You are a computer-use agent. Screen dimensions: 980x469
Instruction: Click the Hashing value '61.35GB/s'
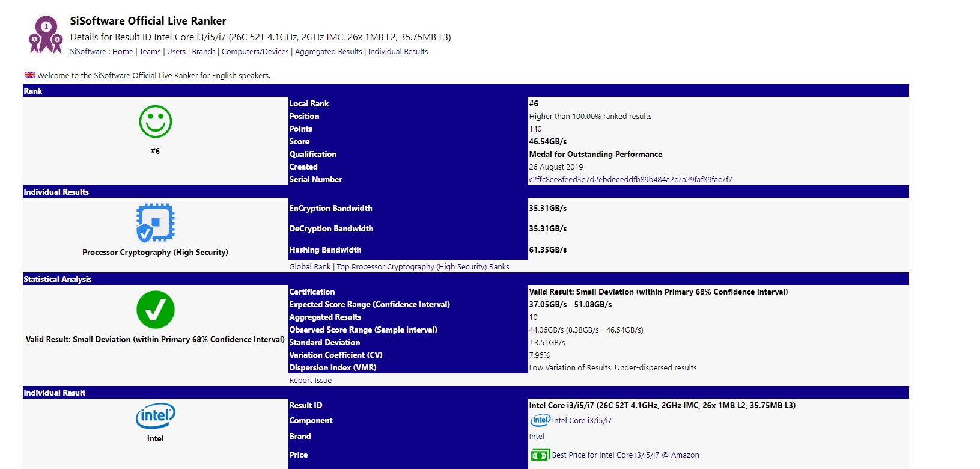pos(548,250)
